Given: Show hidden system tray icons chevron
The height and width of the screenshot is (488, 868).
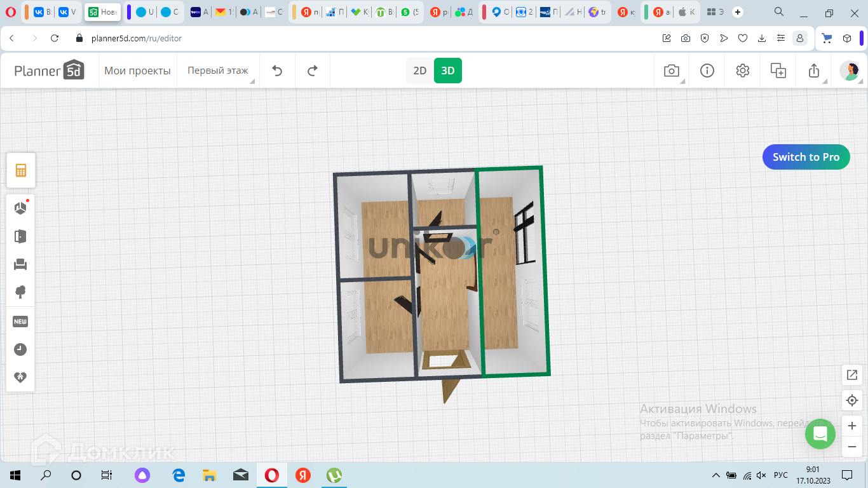Looking at the screenshot, I should click(715, 475).
